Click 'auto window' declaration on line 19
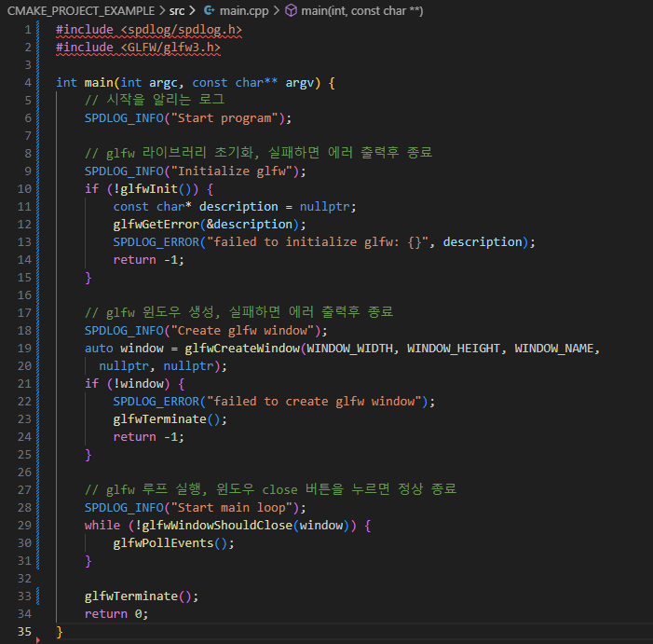The width and height of the screenshot is (653, 644). (124, 349)
